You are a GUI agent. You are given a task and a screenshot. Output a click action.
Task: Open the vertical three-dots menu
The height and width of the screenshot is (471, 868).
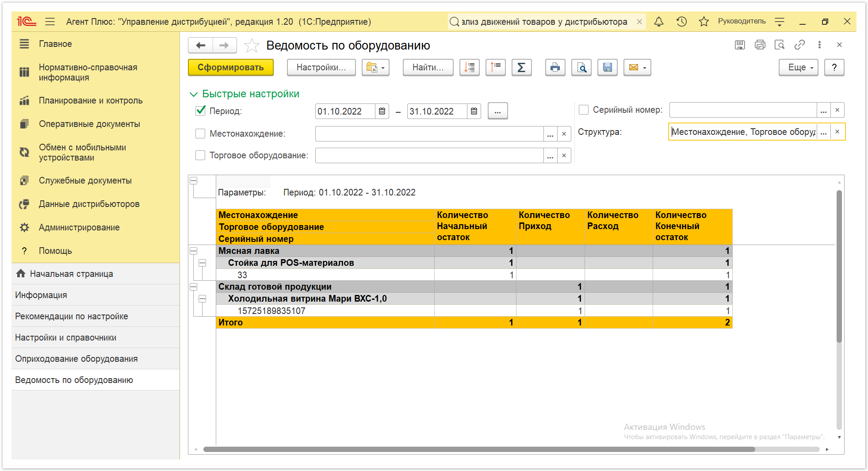pyautogui.click(x=819, y=45)
